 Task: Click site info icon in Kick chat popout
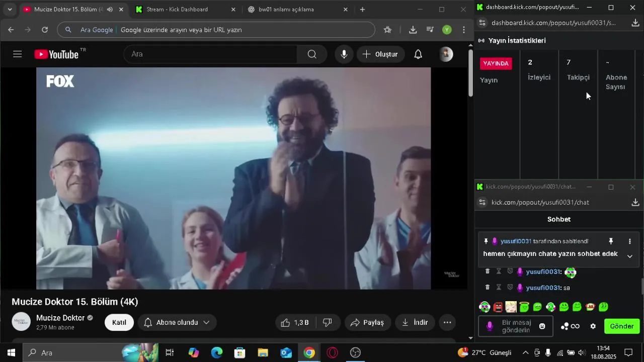pyautogui.click(x=482, y=202)
